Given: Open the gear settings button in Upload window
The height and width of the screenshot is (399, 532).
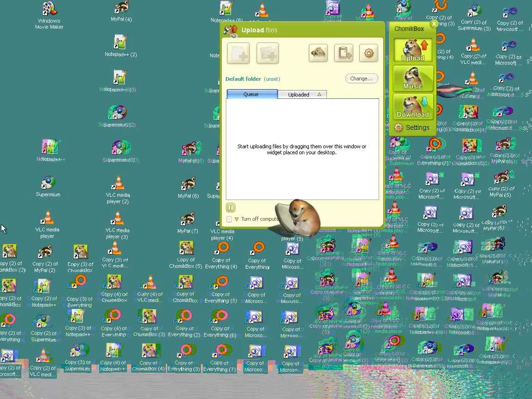Looking at the screenshot, I should click(369, 53).
